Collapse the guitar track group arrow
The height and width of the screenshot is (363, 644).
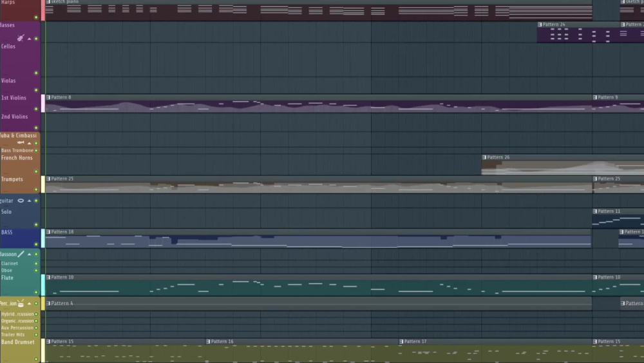tap(29, 201)
